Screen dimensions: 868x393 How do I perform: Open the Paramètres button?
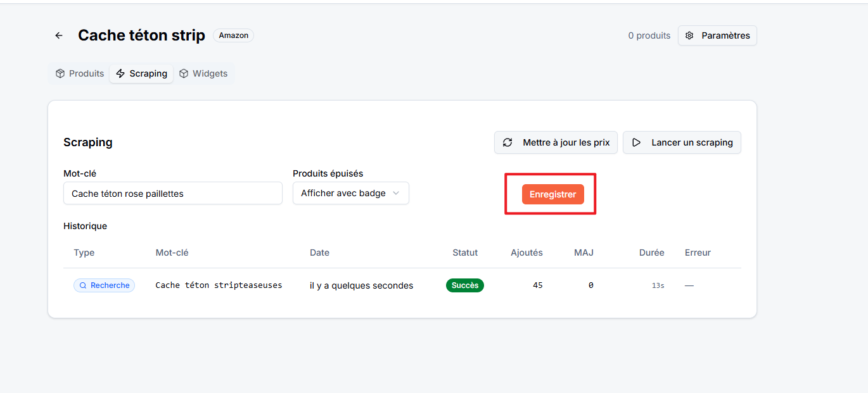coord(717,35)
